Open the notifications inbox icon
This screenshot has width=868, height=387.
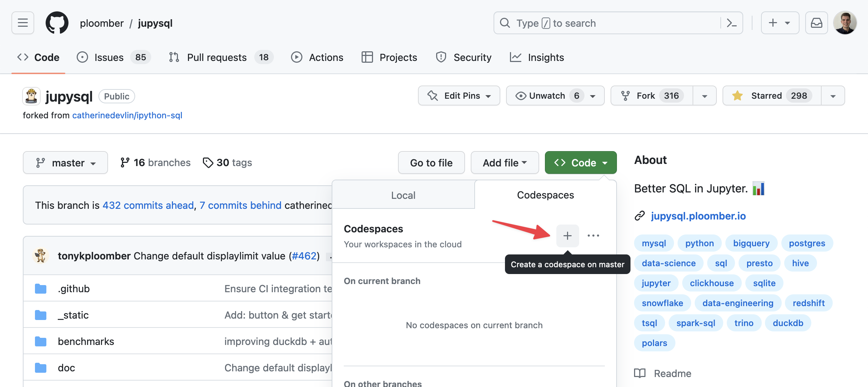(816, 22)
